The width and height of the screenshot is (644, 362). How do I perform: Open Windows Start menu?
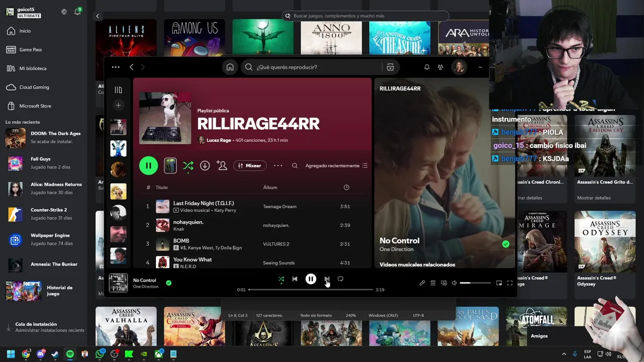click(x=11, y=354)
